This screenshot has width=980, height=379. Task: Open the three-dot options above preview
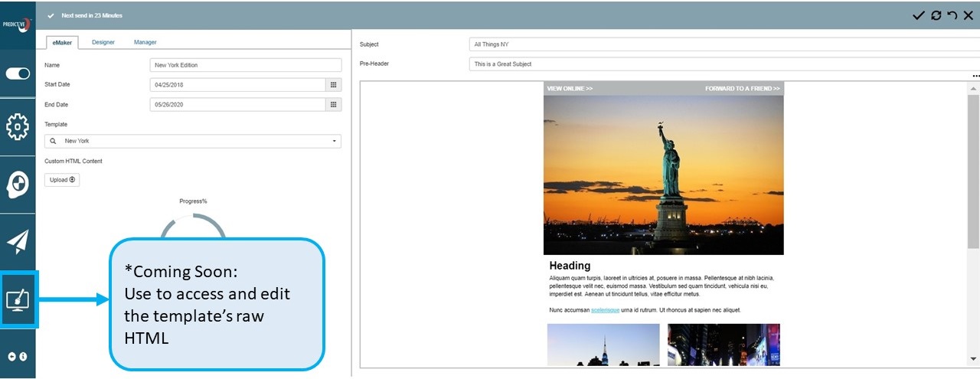coord(975,77)
